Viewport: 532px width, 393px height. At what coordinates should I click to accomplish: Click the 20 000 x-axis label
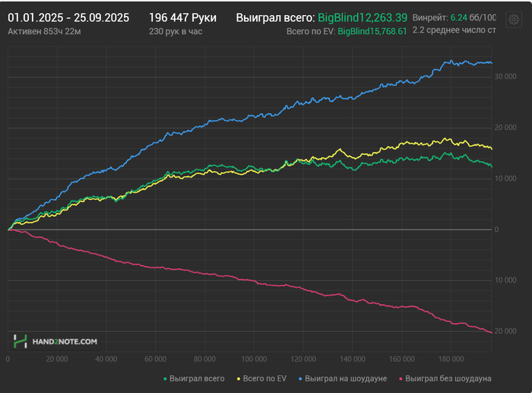(57, 359)
